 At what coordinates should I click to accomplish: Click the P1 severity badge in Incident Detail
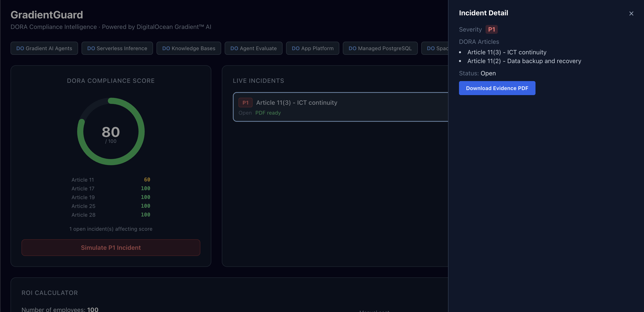(x=491, y=30)
